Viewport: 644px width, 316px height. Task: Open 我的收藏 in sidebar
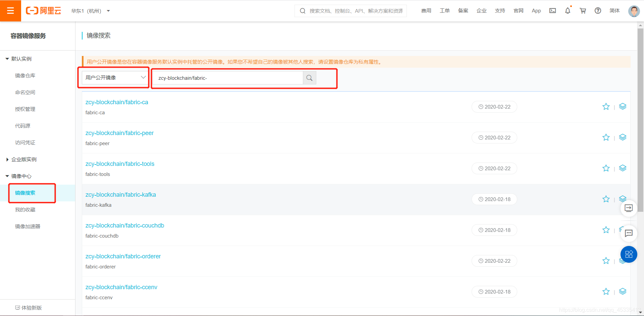coord(25,210)
